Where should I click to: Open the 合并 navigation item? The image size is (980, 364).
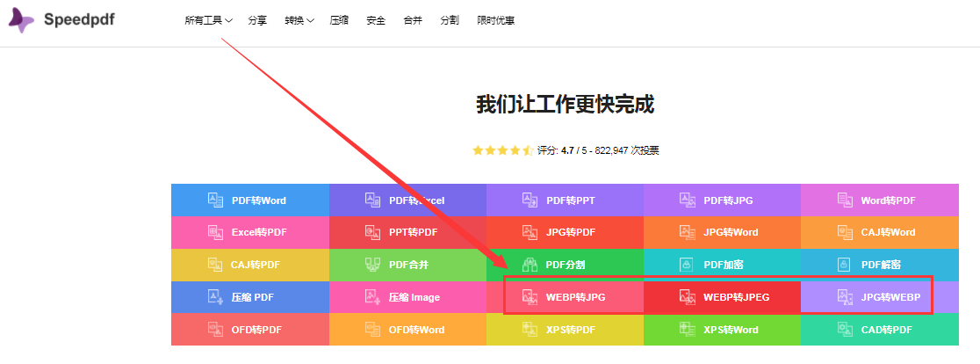pyautogui.click(x=413, y=20)
